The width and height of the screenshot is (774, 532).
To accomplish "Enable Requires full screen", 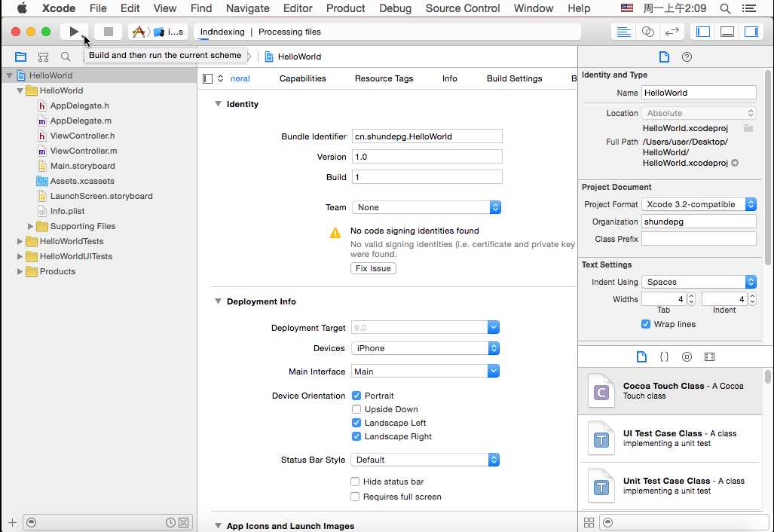I will (355, 497).
